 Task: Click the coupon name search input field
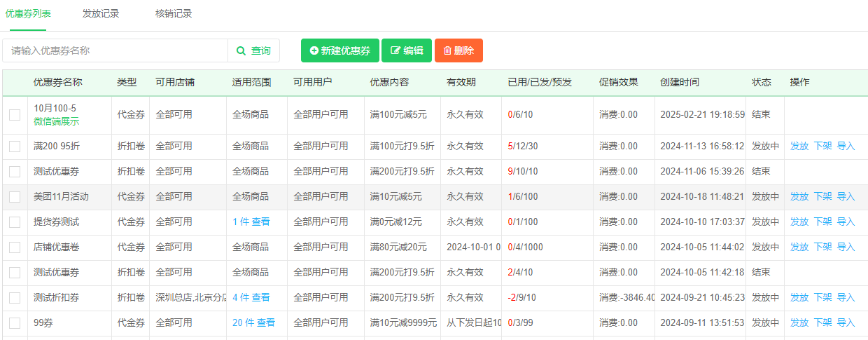[115, 50]
